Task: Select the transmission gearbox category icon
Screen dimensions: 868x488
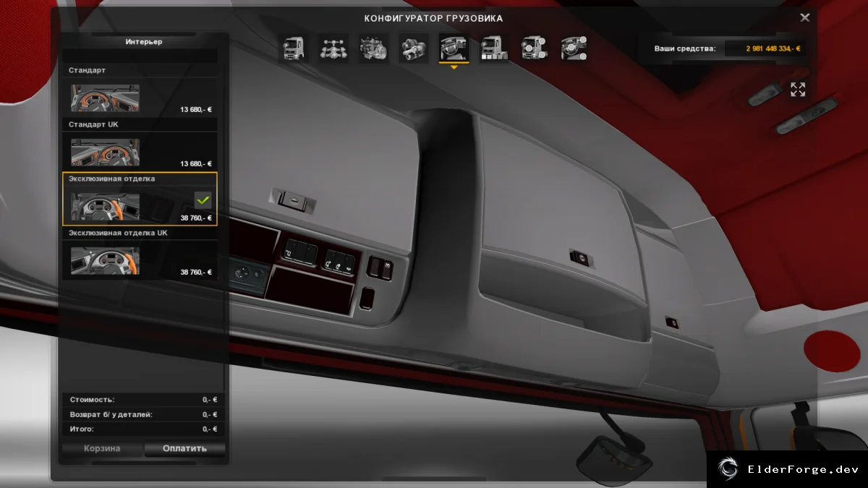Action: click(414, 48)
